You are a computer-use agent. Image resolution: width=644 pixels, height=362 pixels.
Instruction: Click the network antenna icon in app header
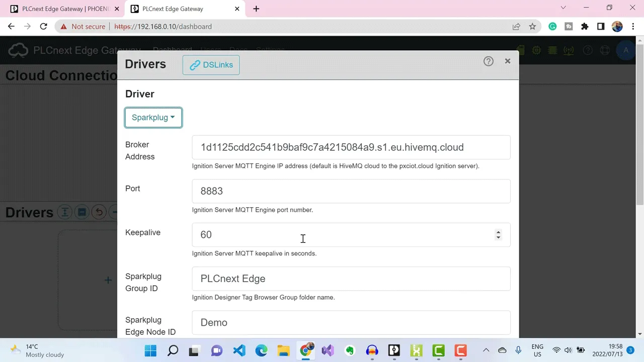[569, 50]
